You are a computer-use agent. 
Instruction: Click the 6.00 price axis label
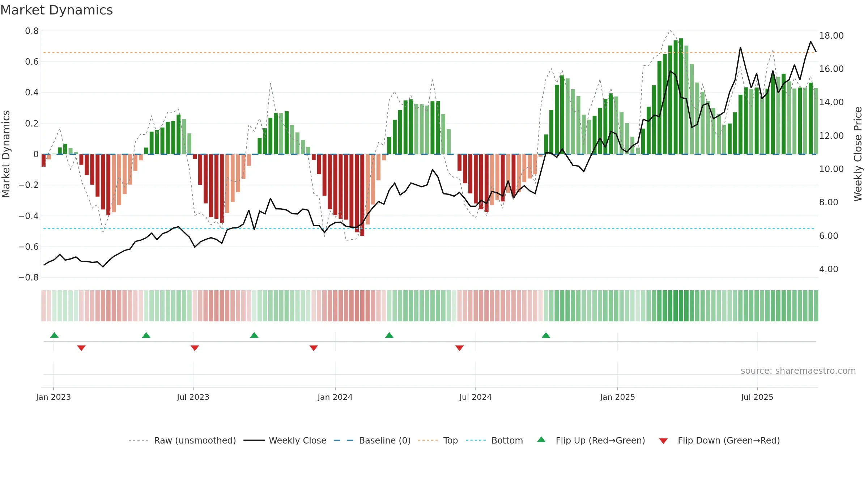829,236
